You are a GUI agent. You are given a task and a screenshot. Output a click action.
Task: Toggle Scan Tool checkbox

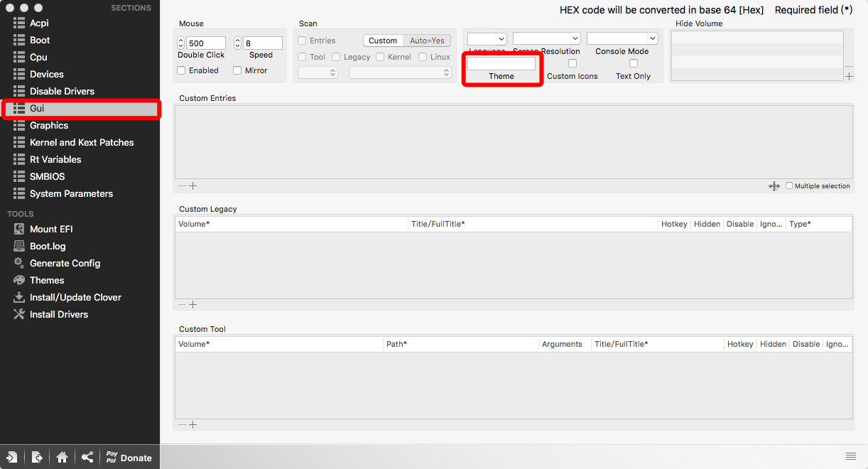pos(303,57)
